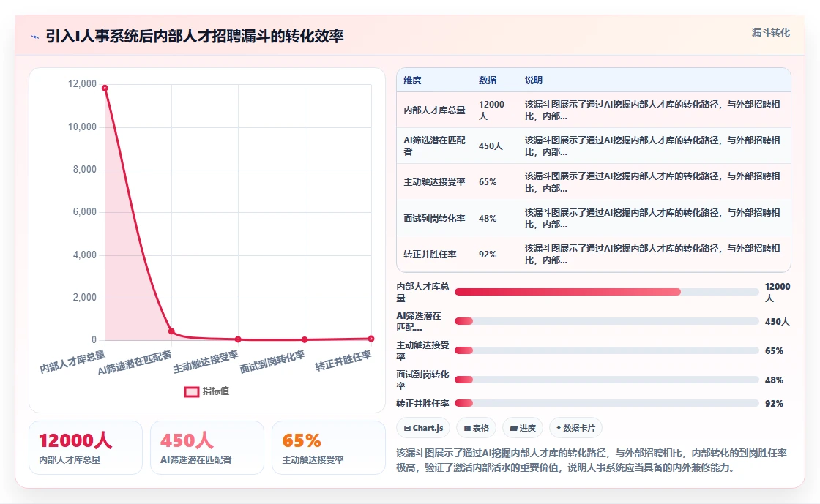Click the summary paragraph below the tags
Viewport: 820px width, 504px height.
(592, 460)
